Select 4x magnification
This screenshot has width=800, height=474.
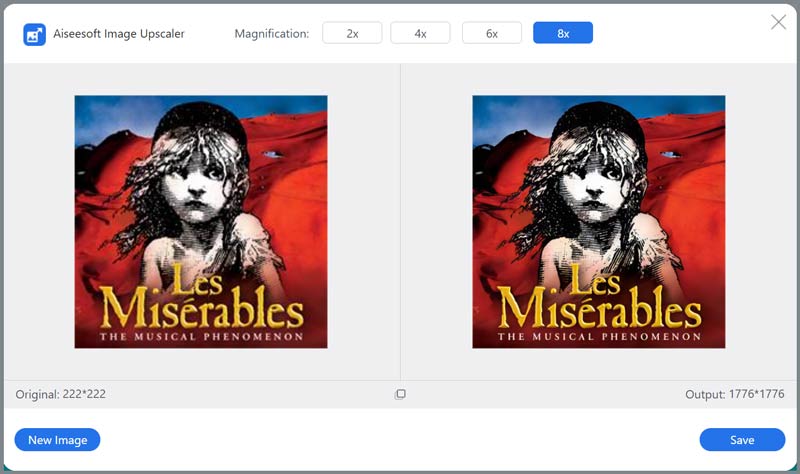[x=421, y=33]
